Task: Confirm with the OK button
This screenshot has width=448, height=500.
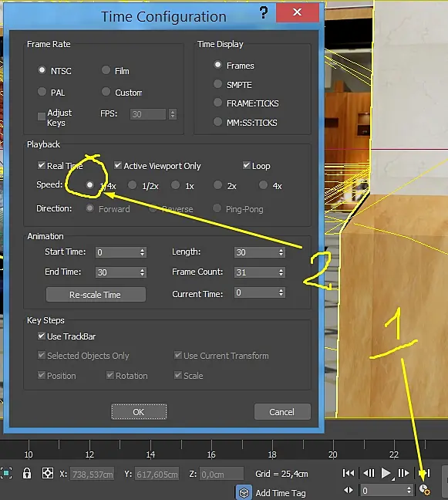Action: pos(139,412)
